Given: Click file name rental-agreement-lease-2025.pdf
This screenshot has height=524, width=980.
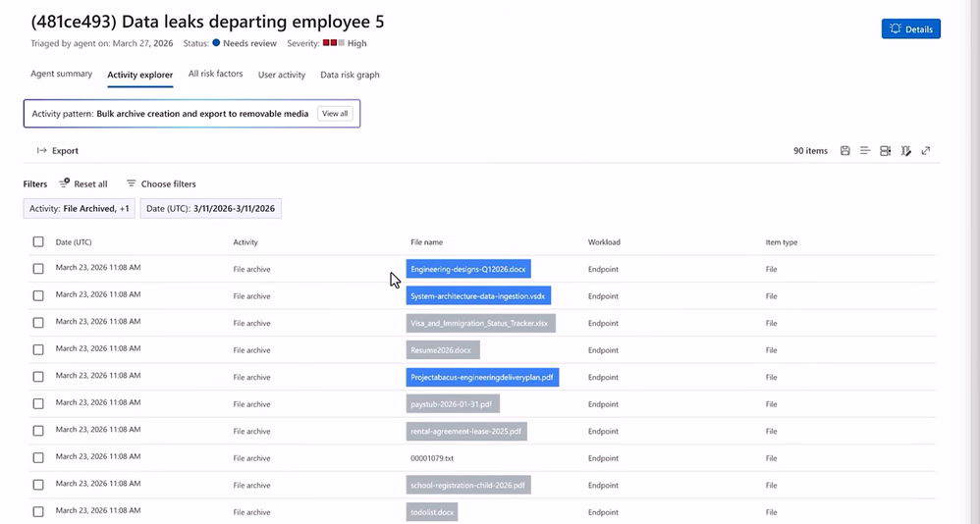Looking at the screenshot, I should click(466, 431).
